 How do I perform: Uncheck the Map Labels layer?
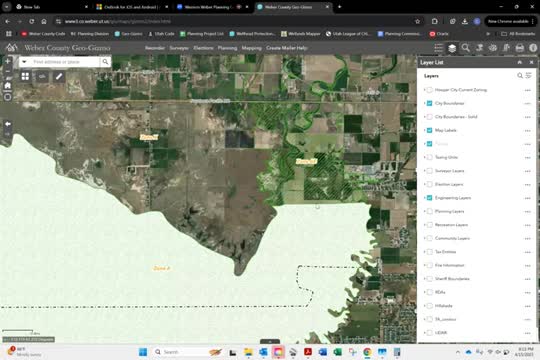point(429,131)
